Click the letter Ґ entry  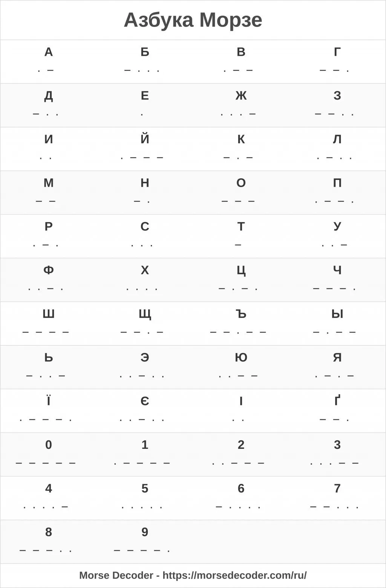(337, 411)
